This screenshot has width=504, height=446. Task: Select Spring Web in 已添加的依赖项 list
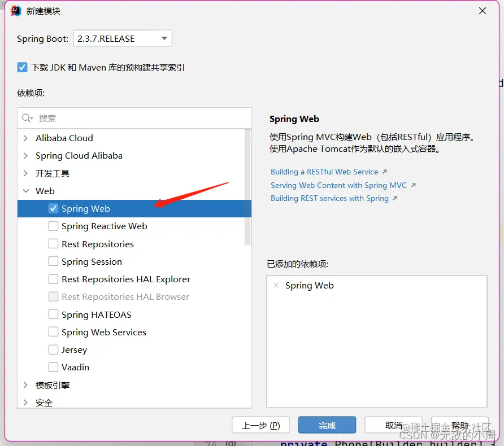click(x=309, y=286)
